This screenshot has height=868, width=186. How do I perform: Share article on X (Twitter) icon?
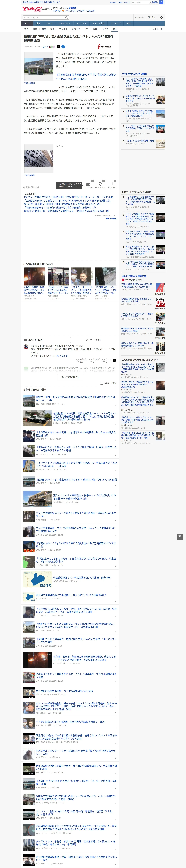pos(58,47)
